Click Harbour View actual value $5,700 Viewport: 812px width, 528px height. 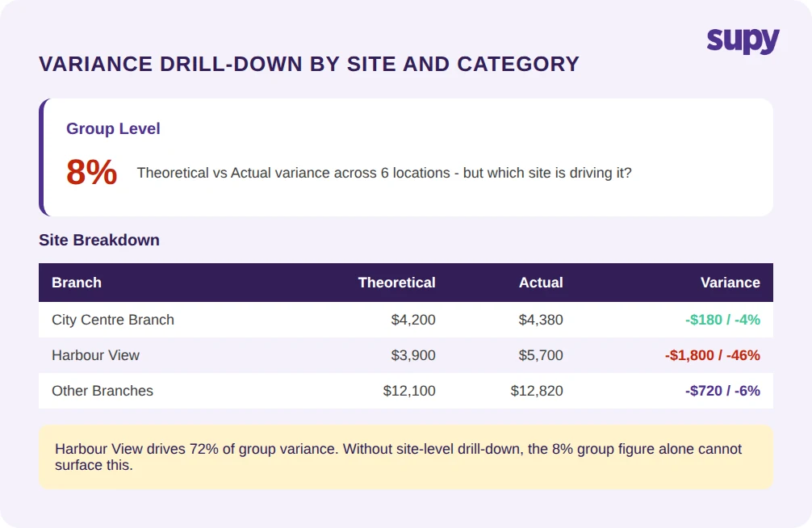(541, 355)
